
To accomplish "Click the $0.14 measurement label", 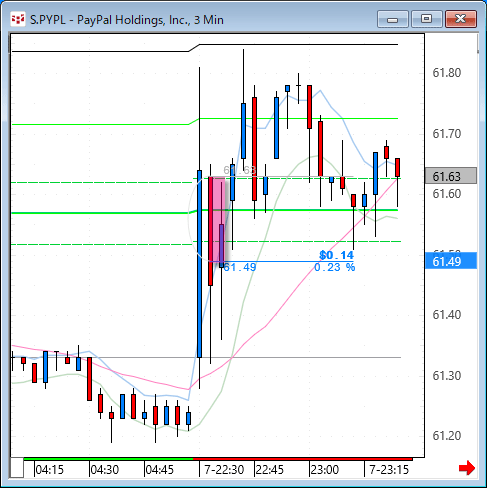I will [336, 255].
